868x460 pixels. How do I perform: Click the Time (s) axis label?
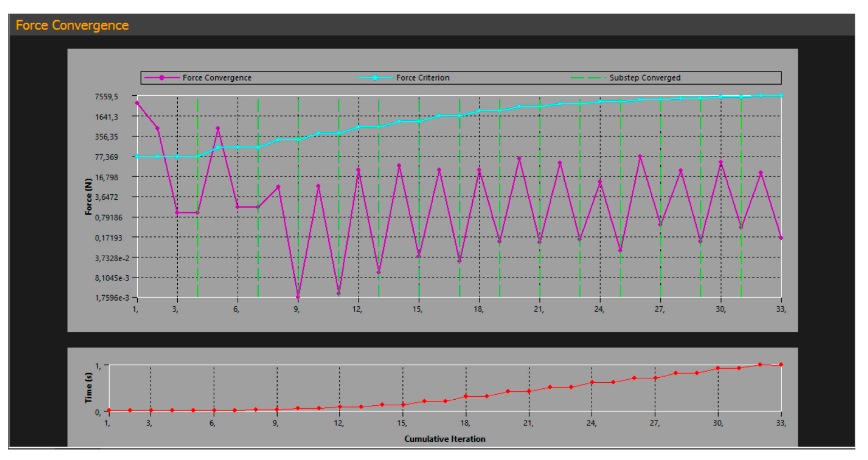point(88,388)
